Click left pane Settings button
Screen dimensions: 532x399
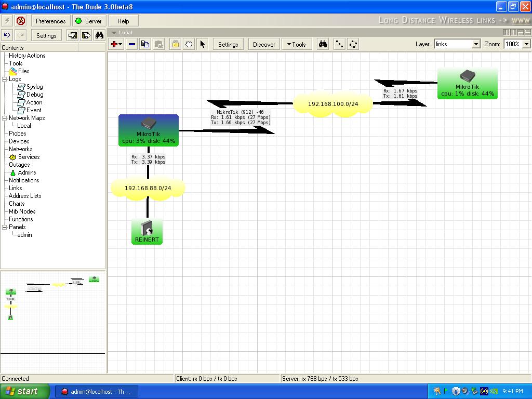point(46,35)
